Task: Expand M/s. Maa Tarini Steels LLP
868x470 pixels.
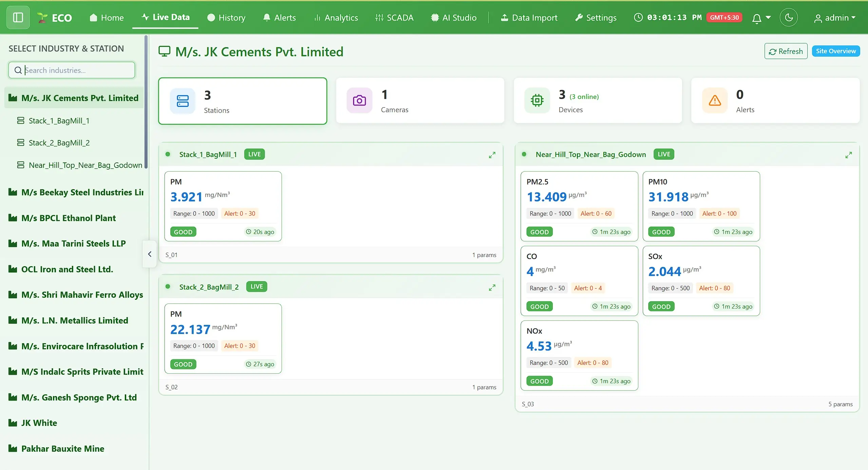Action: click(x=67, y=243)
